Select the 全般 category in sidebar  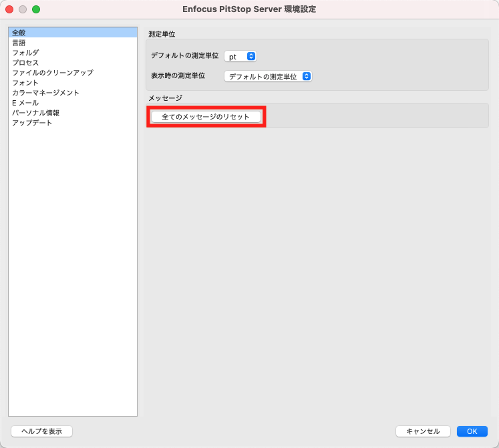(73, 33)
